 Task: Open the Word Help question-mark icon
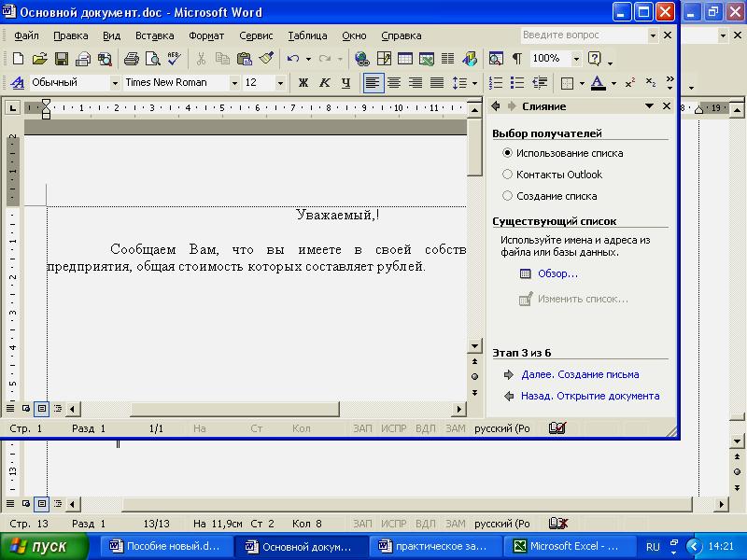[x=594, y=59]
